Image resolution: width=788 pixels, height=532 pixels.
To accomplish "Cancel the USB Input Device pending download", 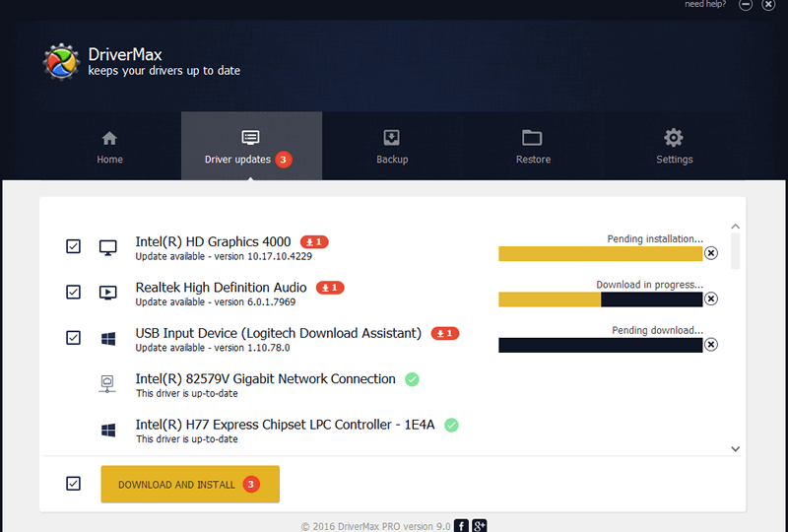I will tap(710, 345).
